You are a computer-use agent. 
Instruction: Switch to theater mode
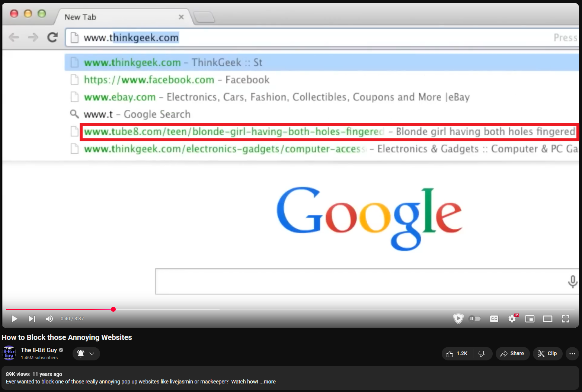[x=548, y=319]
